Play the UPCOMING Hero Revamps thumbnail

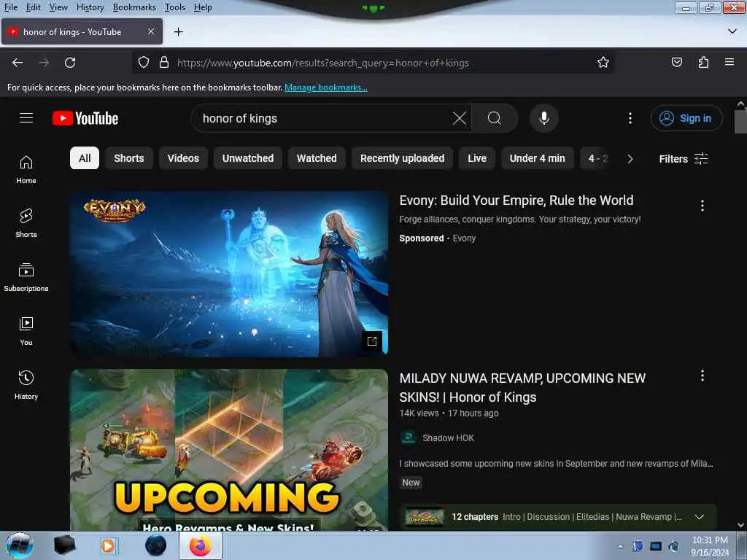click(x=229, y=450)
